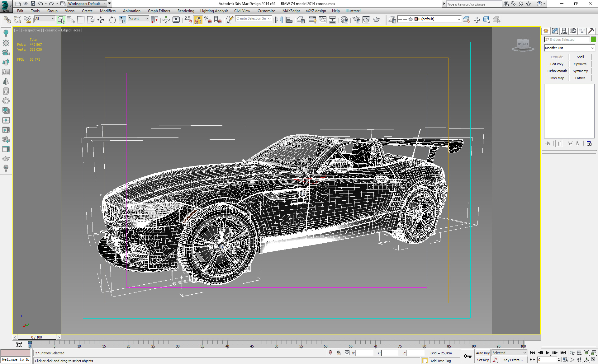Open the Rendering menu
This screenshot has height=364, width=598.
pyautogui.click(x=186, y=11)
